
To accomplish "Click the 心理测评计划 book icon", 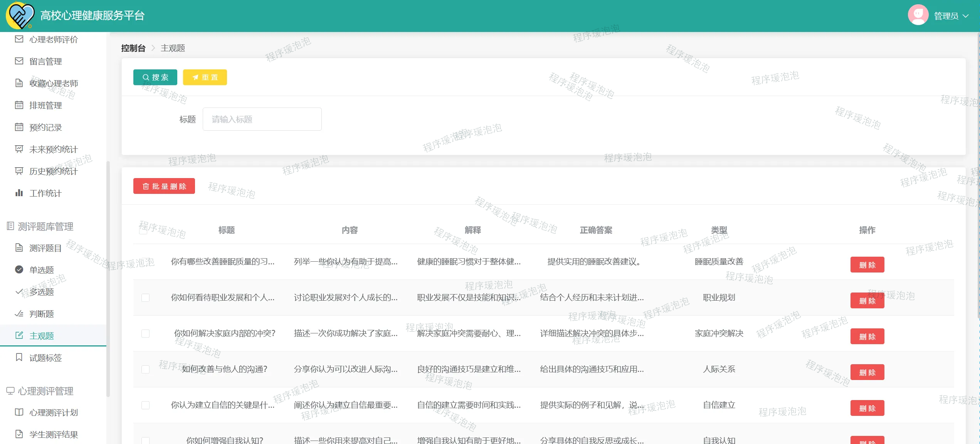I will coord(19,412).
